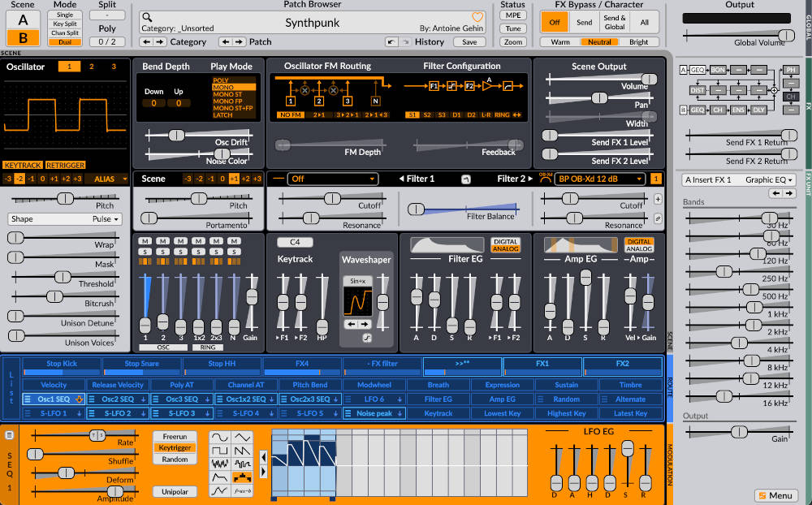Screen dimensions: 812x505
Task: Select Oscillator tab 3
Action: [114, 67]
